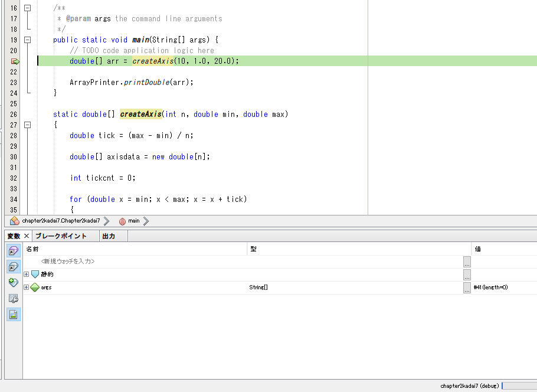Click the chapter2kadai7.Chapter2kadai7 breadcrumb
Screen dimensions: 537x392
click(x=61, y=221)
